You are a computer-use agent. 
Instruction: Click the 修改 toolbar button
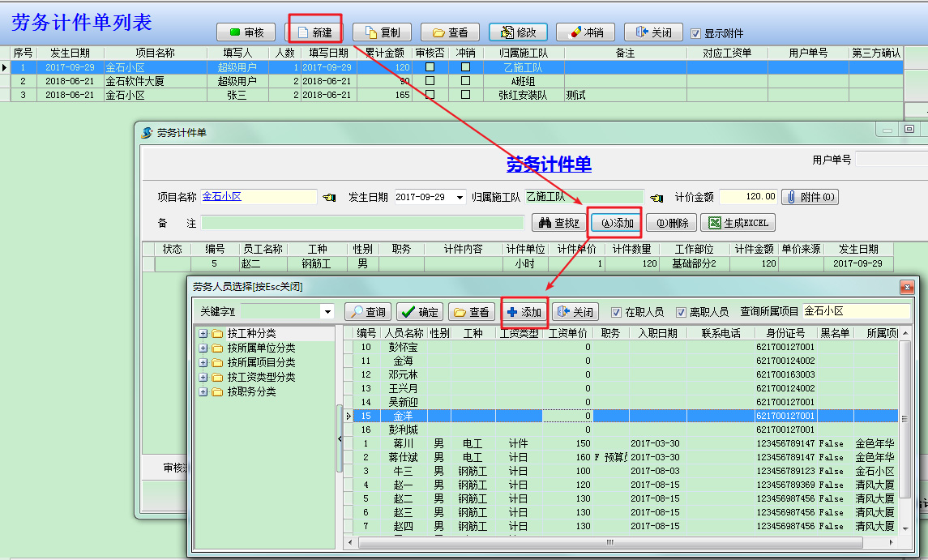pos(518,32)
